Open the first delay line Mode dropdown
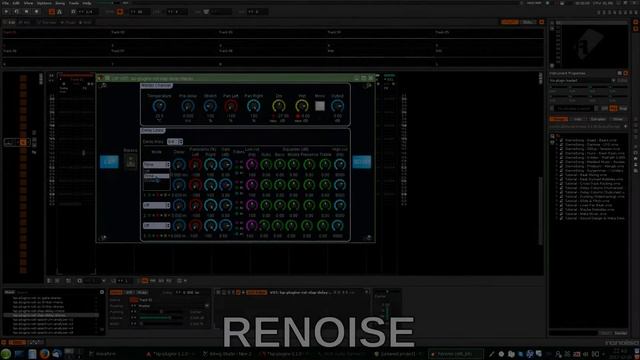Image resolution: width=640 pixels, height=360 pixels. [x=156, y=164]
